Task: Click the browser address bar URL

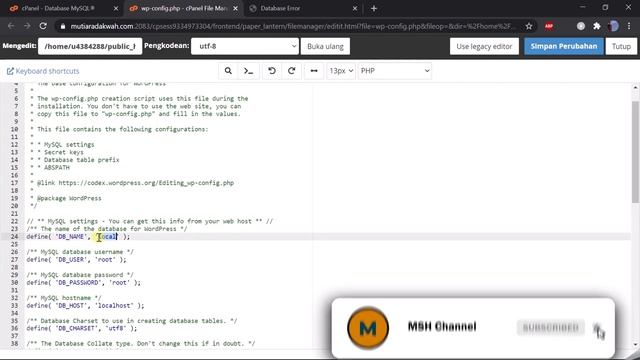Action: [x=292, y=26]
